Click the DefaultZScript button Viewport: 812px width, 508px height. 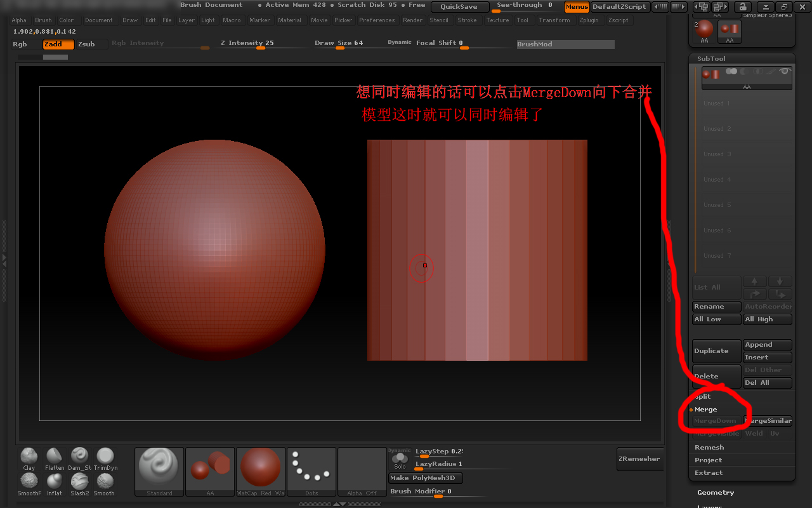coord(619,7)
